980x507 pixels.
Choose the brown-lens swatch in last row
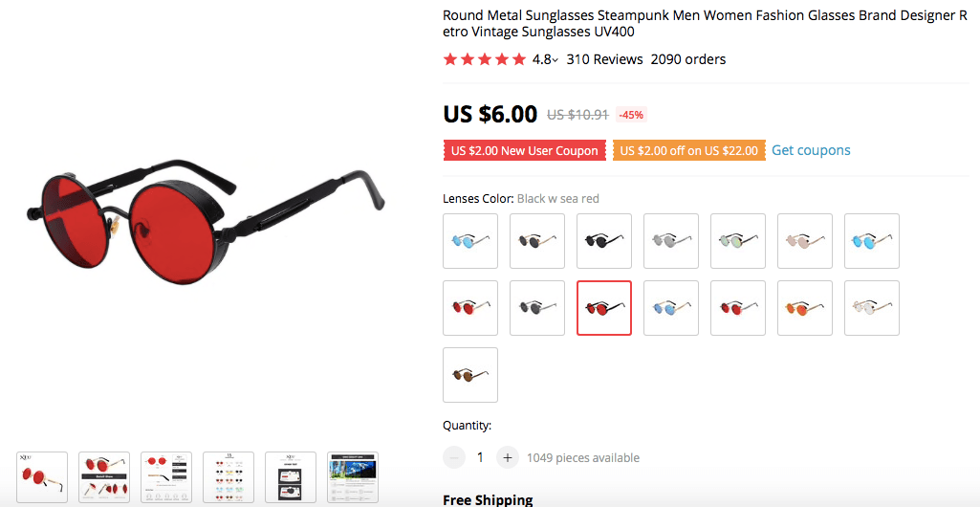coord(470,375)
